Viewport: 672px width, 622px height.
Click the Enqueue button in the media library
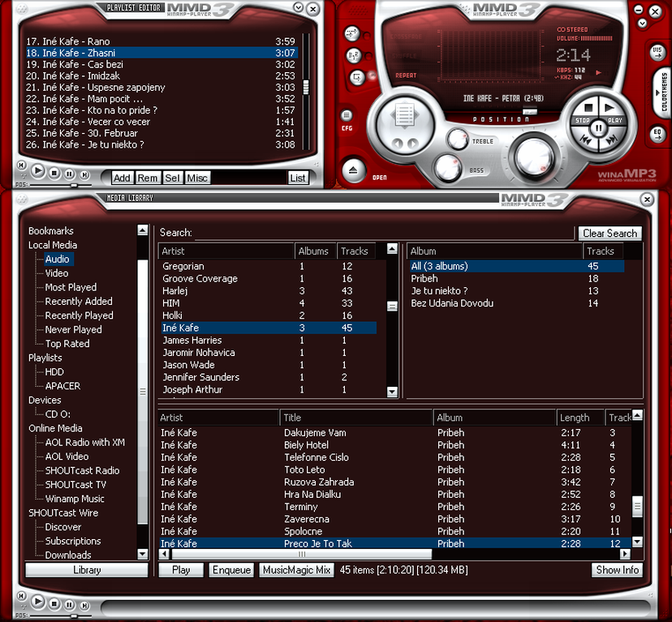click(231, 570)
